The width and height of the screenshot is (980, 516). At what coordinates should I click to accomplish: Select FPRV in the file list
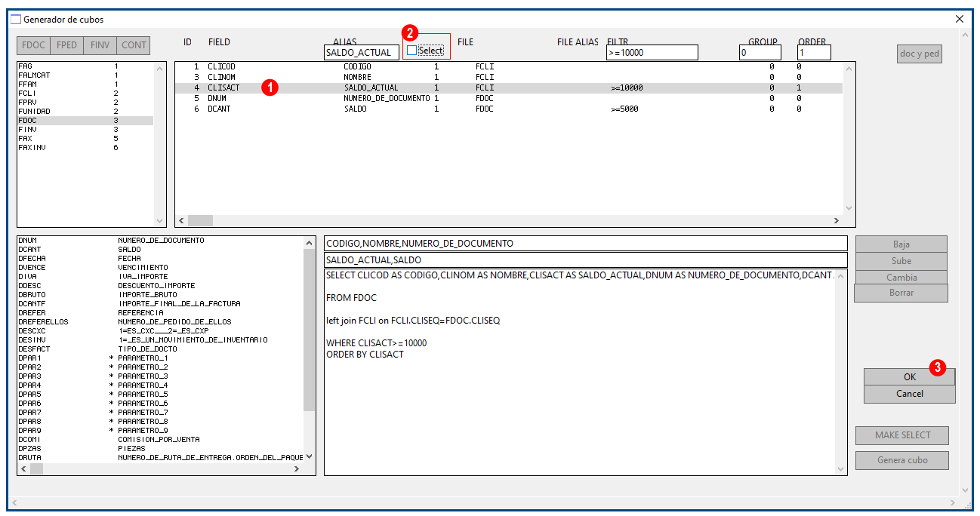[85, 103]
